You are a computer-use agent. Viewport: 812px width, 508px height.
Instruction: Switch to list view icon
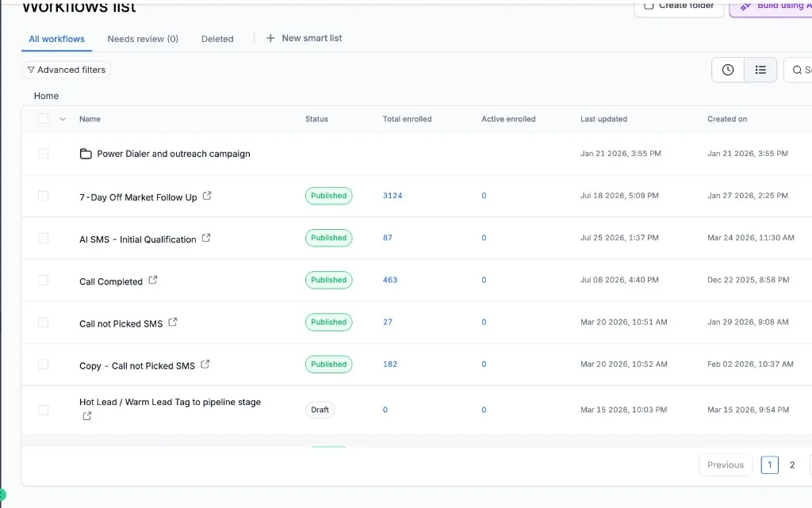[760, 70]
